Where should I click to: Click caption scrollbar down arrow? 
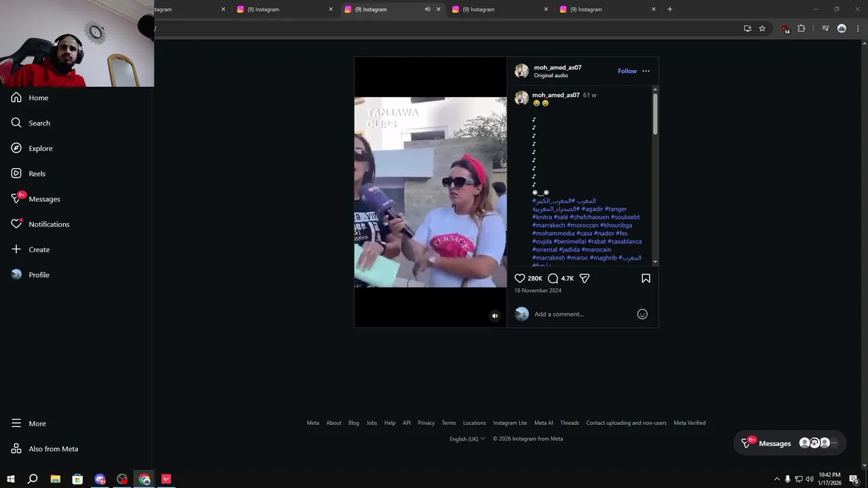point(655,262)
